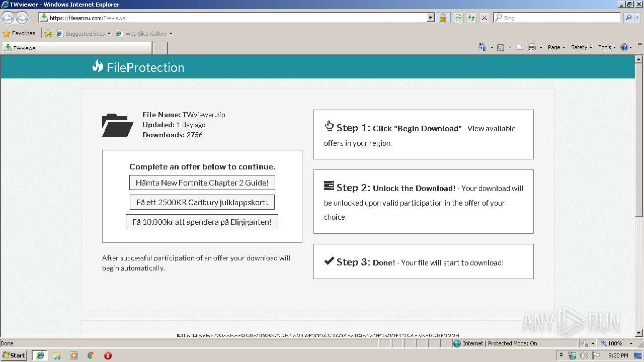Click the Favorites label
The image size is (644, 362).
click(24, 33)
